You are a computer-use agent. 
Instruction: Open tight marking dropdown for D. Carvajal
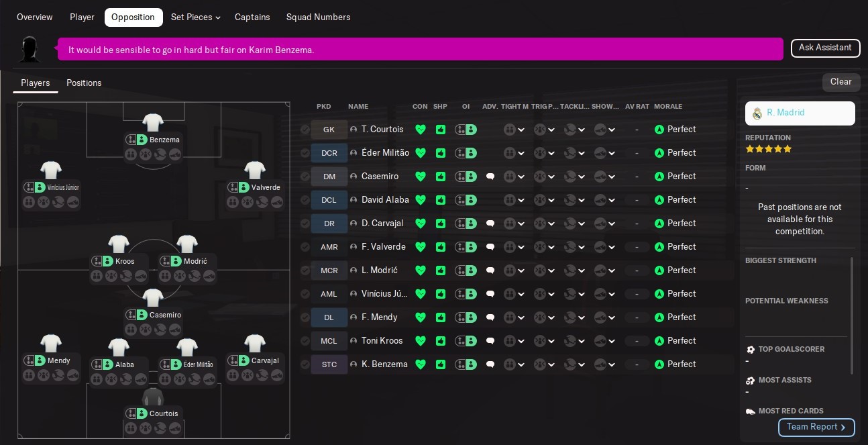[514, 224]
